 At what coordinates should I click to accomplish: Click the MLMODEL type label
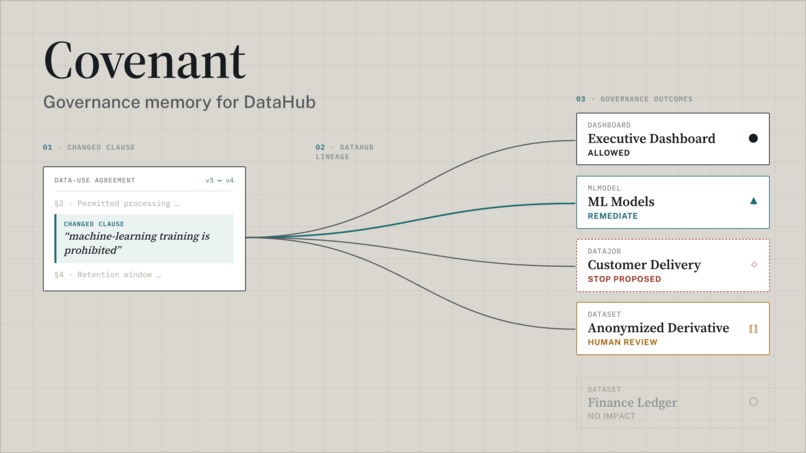[604, 188]
